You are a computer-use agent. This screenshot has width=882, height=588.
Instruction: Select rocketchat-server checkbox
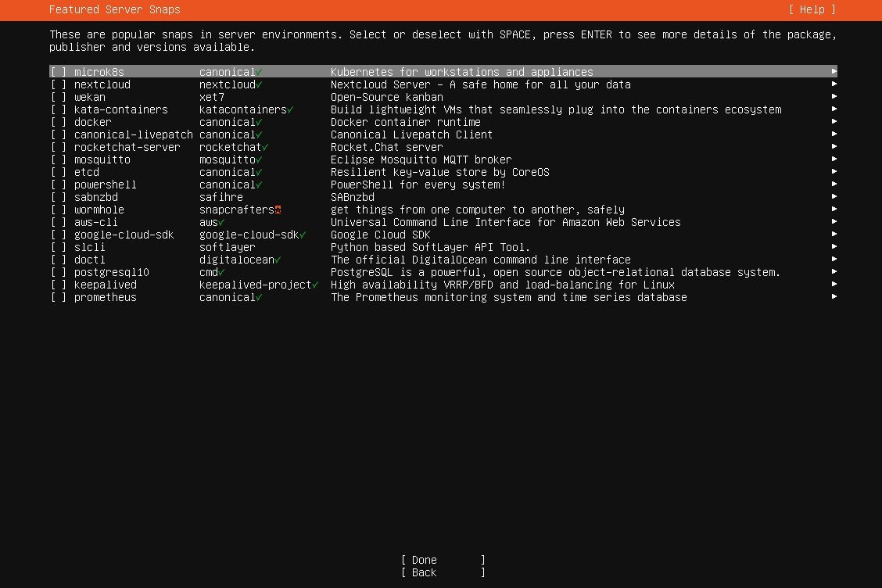point(59,147)
